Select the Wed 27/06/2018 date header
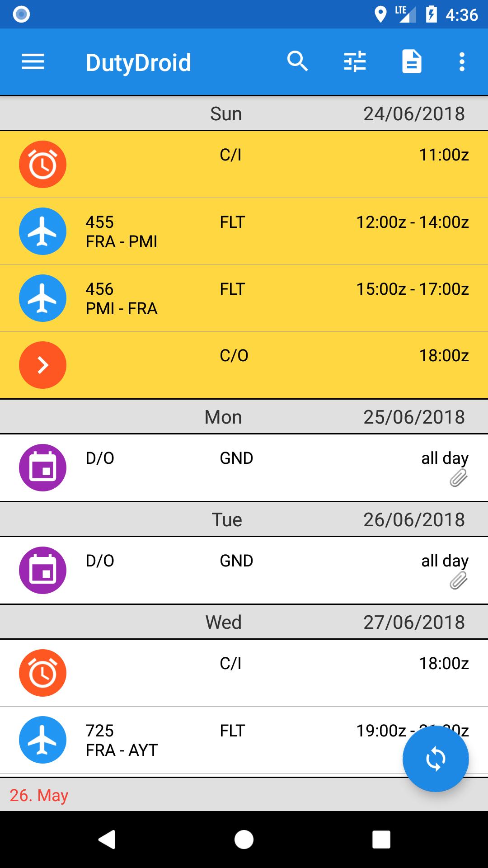Viewport: 488px width, 868px height. tap(244, 622)
